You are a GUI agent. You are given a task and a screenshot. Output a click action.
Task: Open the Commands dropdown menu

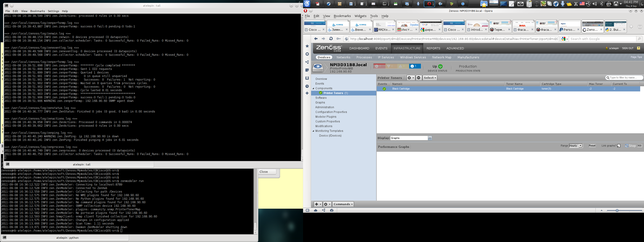click(x=343, y=204)
